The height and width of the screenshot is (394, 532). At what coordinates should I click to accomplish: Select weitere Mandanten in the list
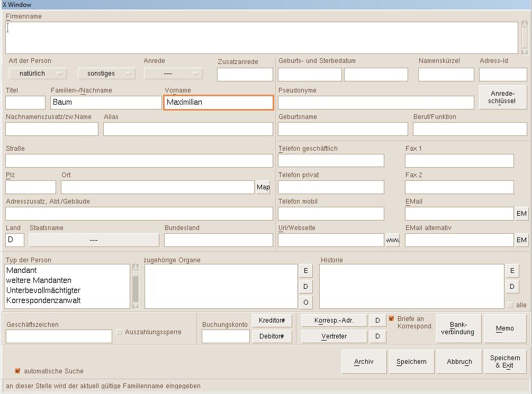(67, 280)
